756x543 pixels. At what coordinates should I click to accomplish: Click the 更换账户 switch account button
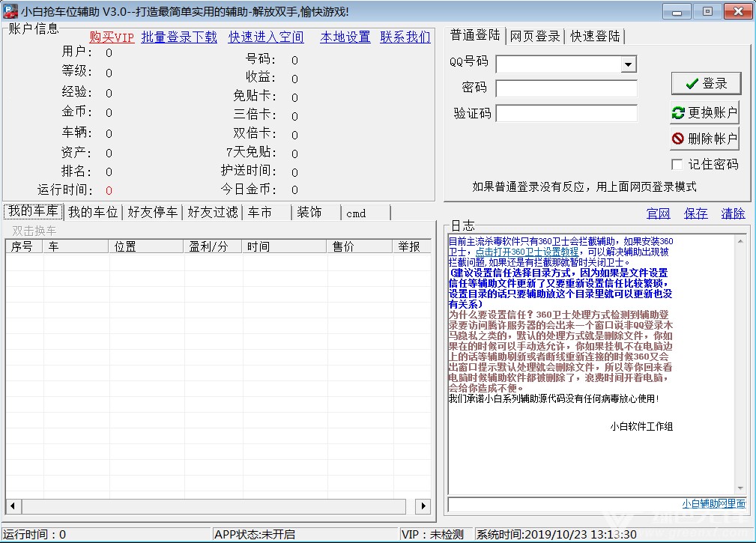(x=704, y=113)
